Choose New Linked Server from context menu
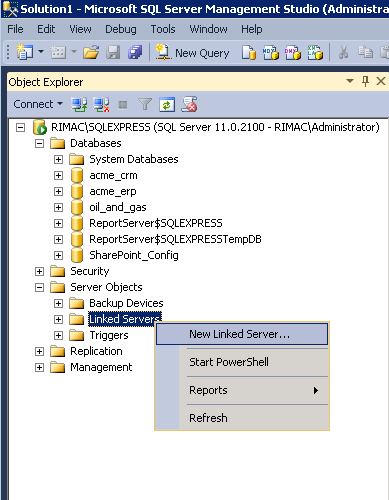389x500 pixels. [x=242, y=334]
